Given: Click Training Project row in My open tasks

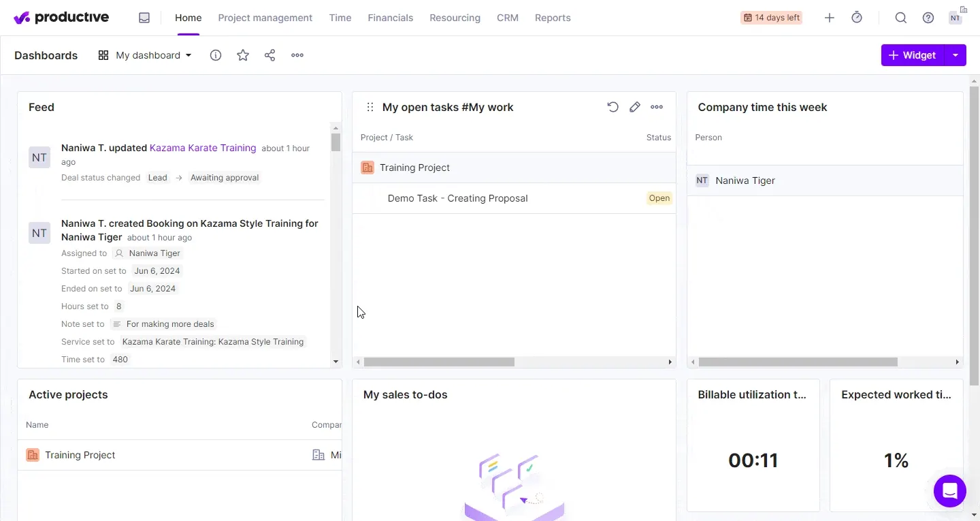Looking at the screenshot, I should [x=514, y=168].
